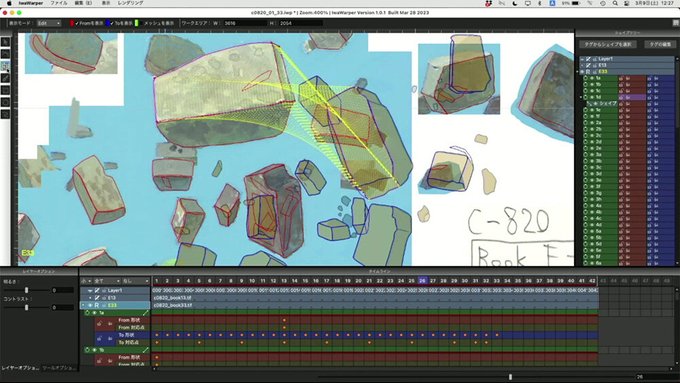Click the 'タグの編集' button
Image resolution: width=680 pixels, height=383 pixels.
(x=660, y=44)
